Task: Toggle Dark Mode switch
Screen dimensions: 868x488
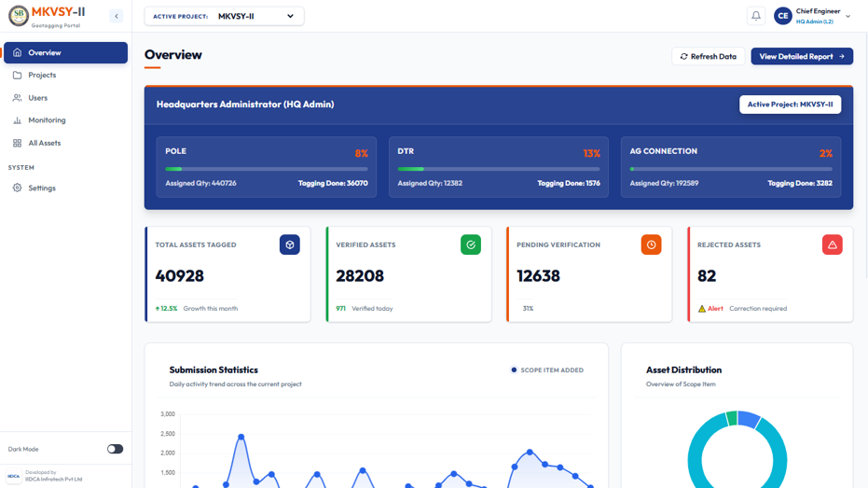Action: (116, 449)
